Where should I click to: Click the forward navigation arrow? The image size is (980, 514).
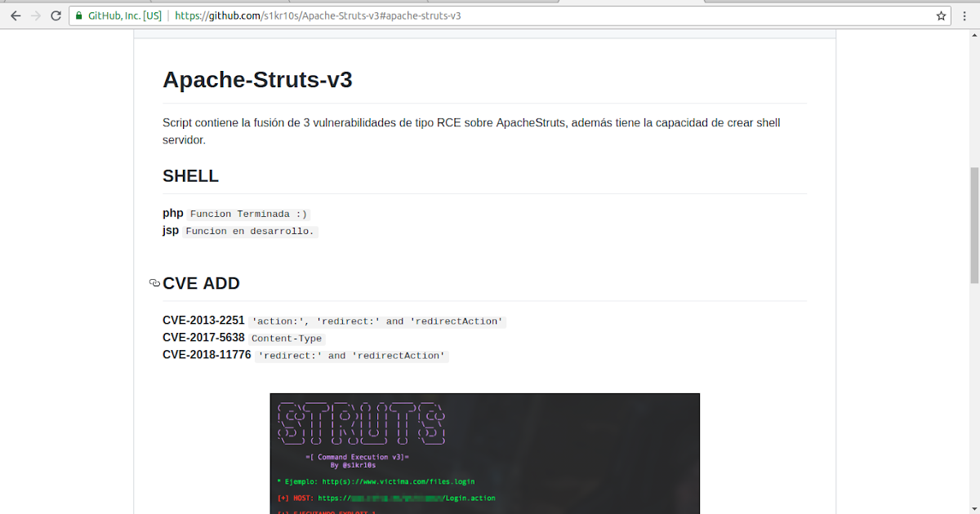(35, 15)
